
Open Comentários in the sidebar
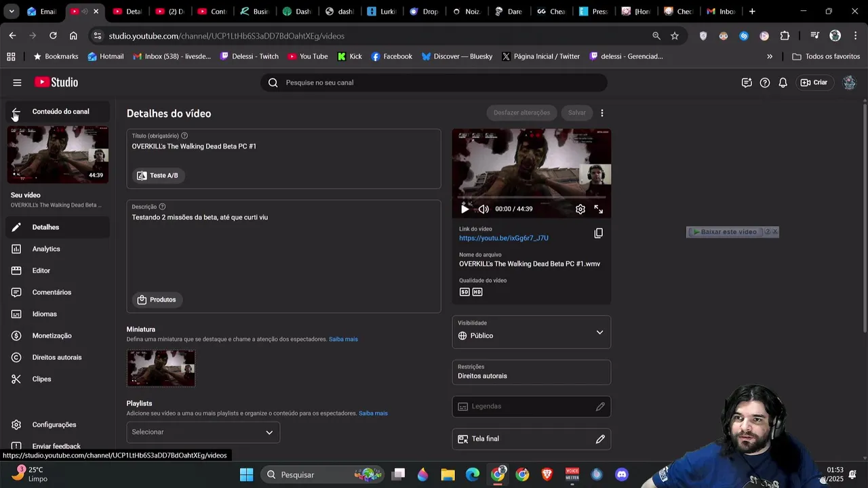pos(58,292)
